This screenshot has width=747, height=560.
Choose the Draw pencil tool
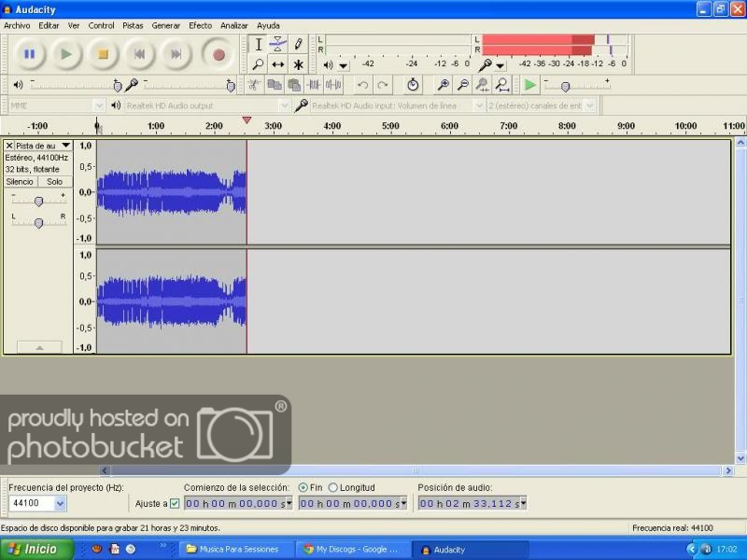[298, 44]
